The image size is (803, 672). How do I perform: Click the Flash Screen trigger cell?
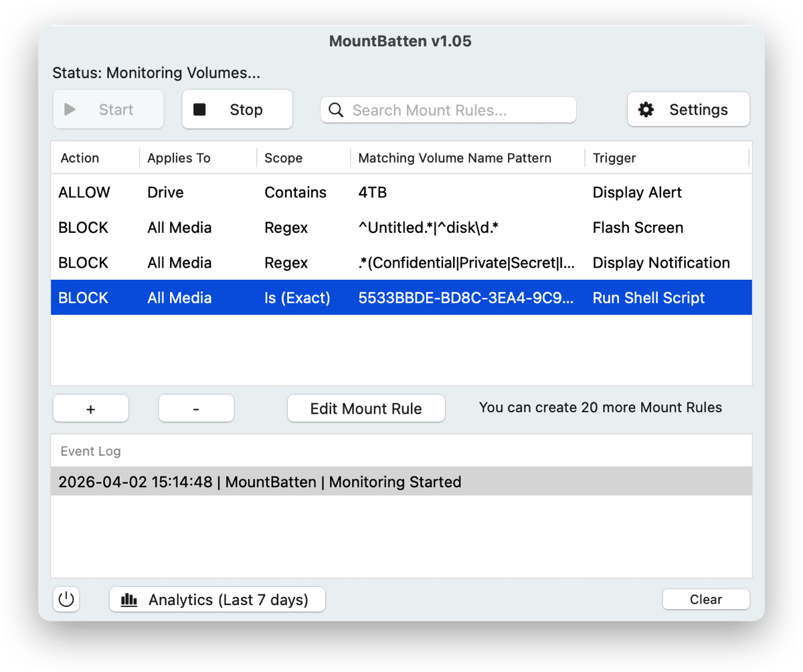click(638, 228)
